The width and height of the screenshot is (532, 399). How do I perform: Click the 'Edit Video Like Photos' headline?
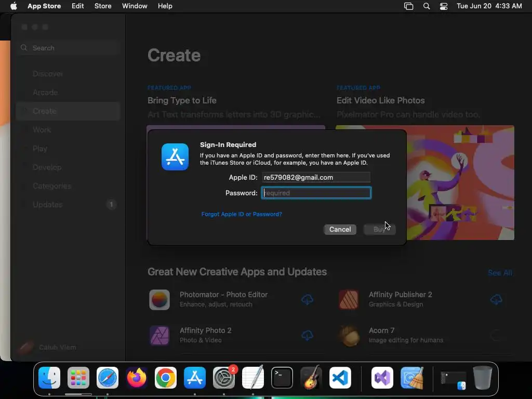tap(380, 100)
